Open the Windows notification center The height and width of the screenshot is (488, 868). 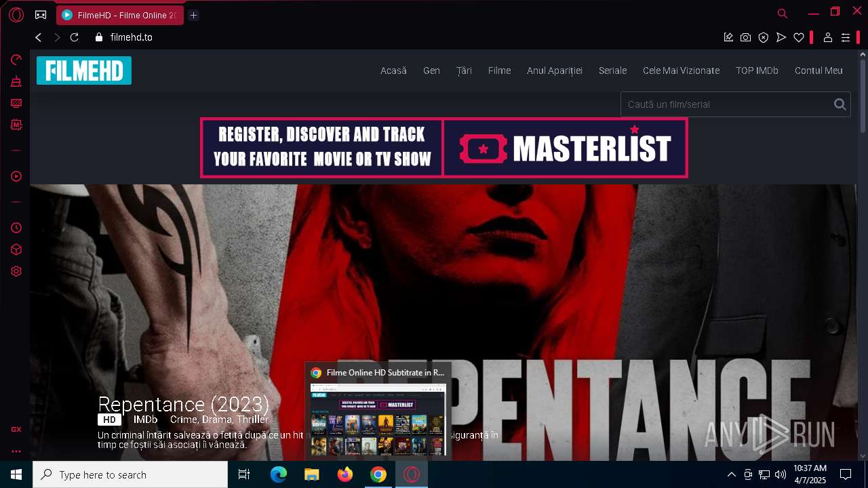point(846,474)
